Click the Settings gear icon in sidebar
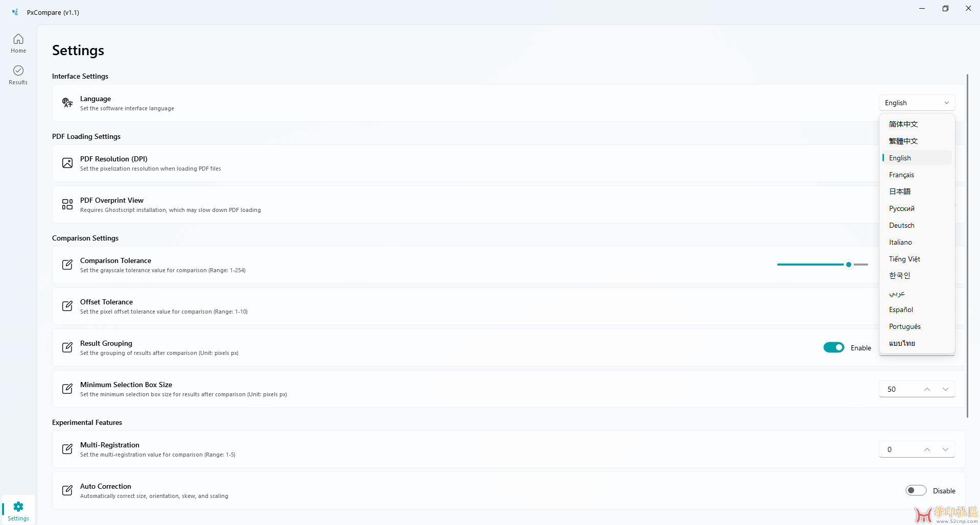Viewport: 980px width, 525px height. click(x=18, y=507)
